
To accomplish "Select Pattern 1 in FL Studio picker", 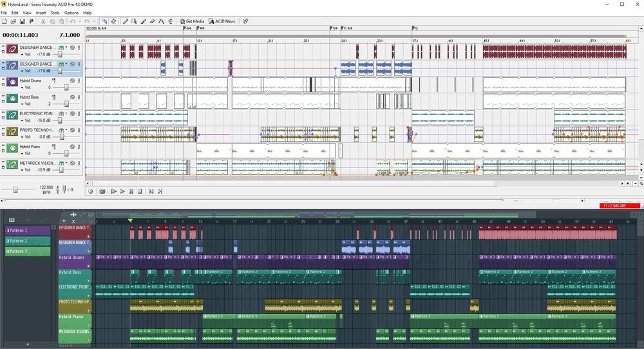I will click(x=28, y=231).
